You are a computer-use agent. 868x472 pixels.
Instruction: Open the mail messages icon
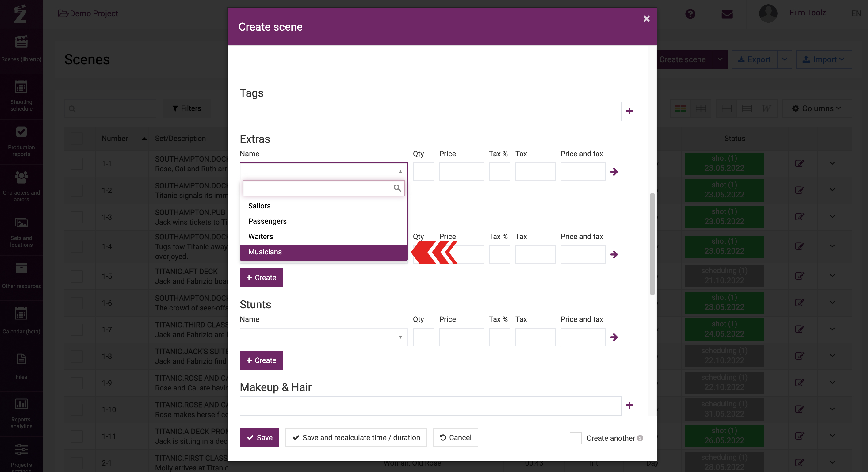[727, 14]
